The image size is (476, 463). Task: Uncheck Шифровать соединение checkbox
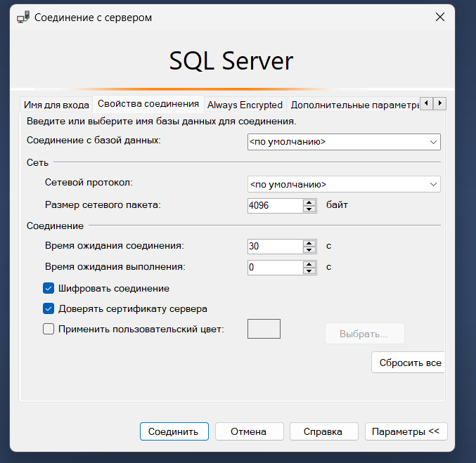coord(49,288)
